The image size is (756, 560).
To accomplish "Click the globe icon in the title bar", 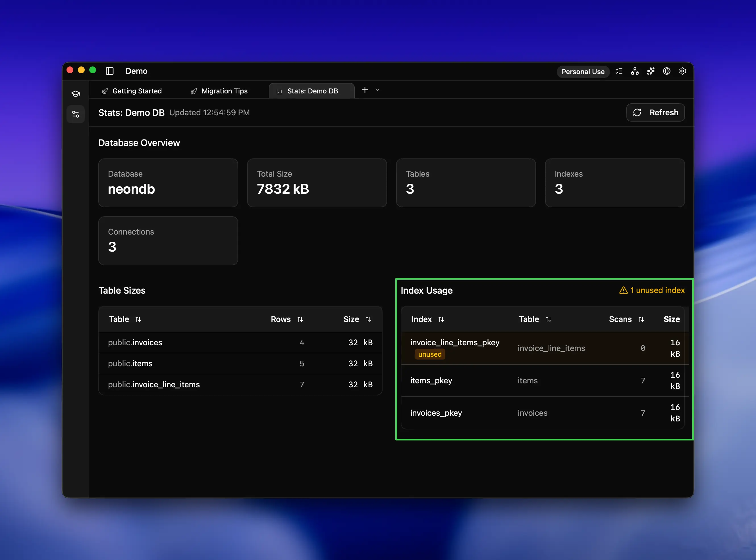I will (x=666, y=71).
